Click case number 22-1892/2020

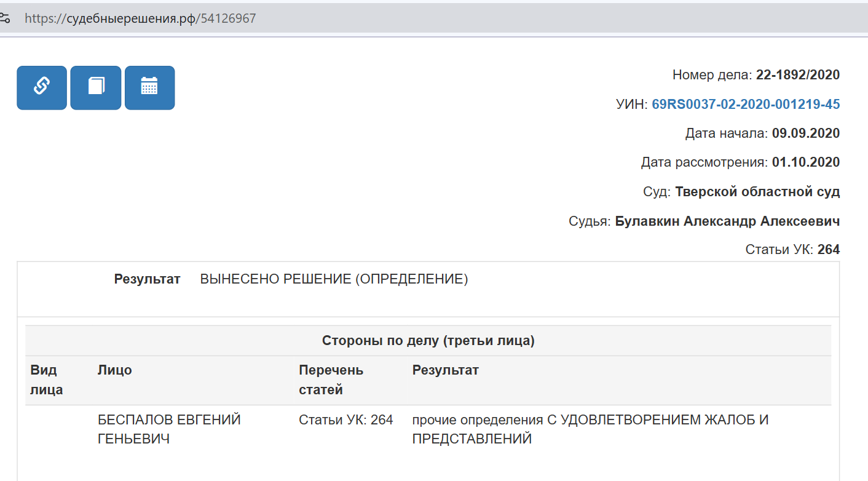[797, 75]
